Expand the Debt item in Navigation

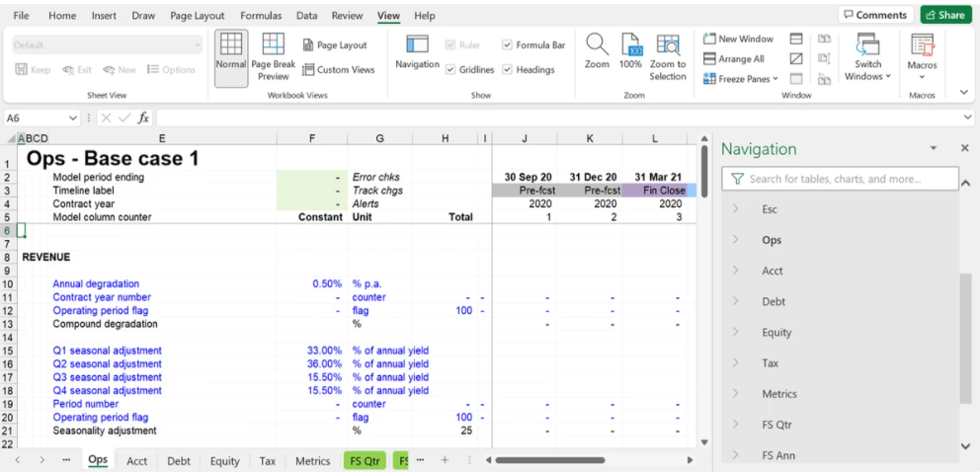735,301
